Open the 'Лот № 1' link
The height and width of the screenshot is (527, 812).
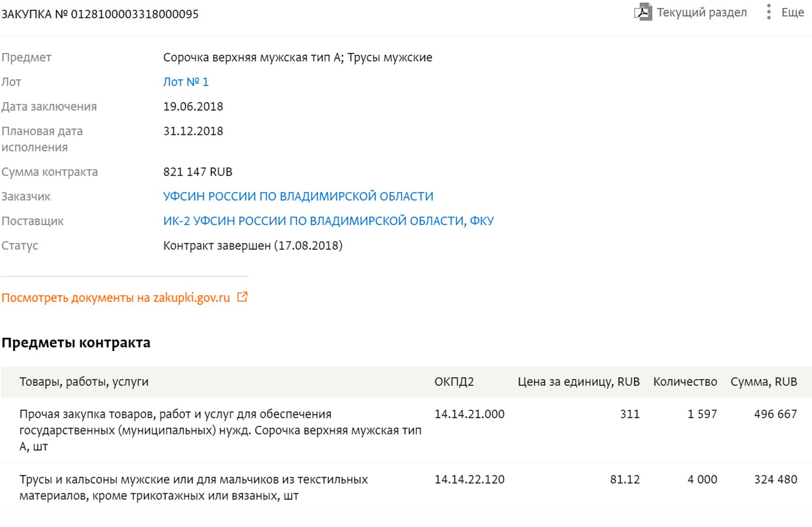pos(186,82)
